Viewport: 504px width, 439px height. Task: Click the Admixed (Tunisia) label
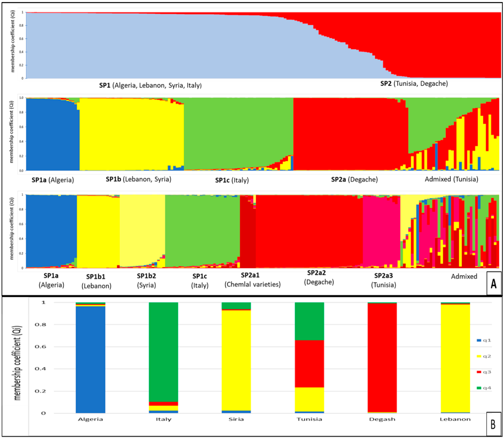coord(451,179)
